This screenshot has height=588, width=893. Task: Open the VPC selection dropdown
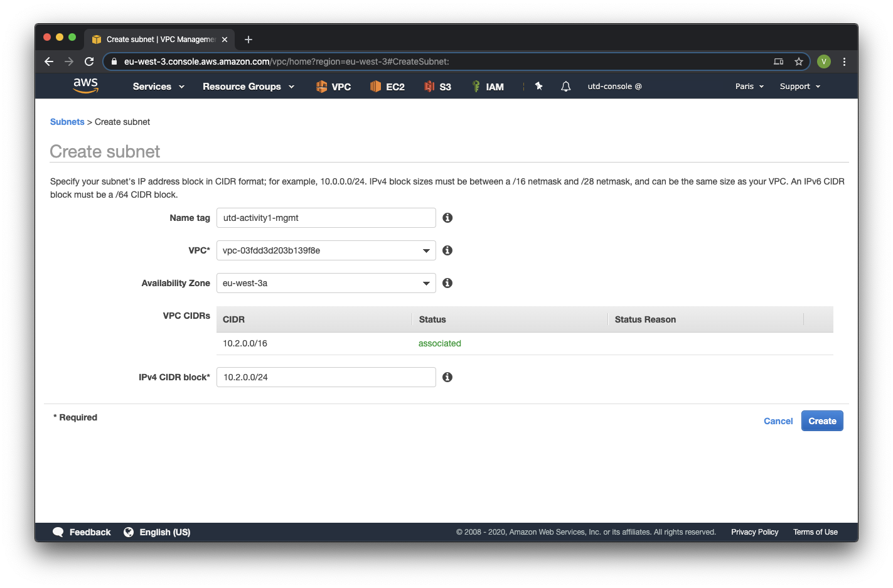(326, 250)
